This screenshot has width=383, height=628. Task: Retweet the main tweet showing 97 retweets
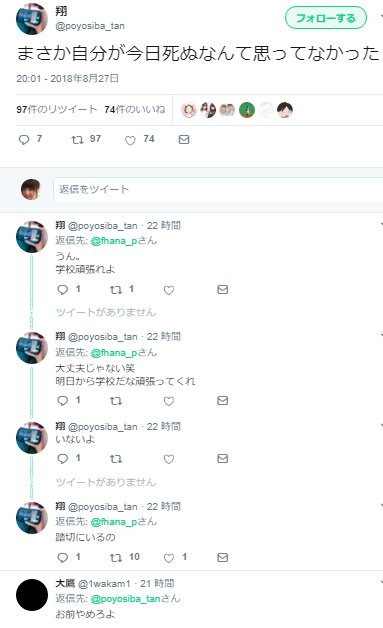pyautogui.click(x=77, y=139)
